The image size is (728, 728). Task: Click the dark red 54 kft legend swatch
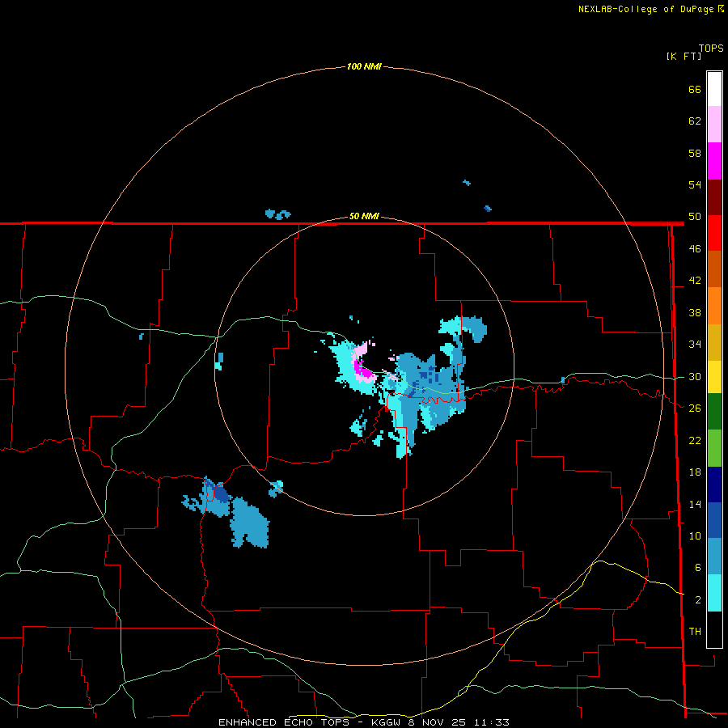[714, 198]
